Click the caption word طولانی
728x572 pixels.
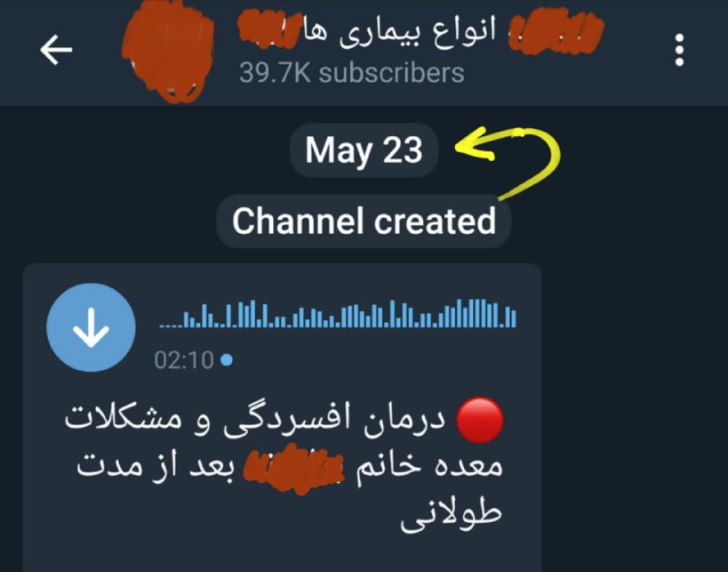point(450,514)
